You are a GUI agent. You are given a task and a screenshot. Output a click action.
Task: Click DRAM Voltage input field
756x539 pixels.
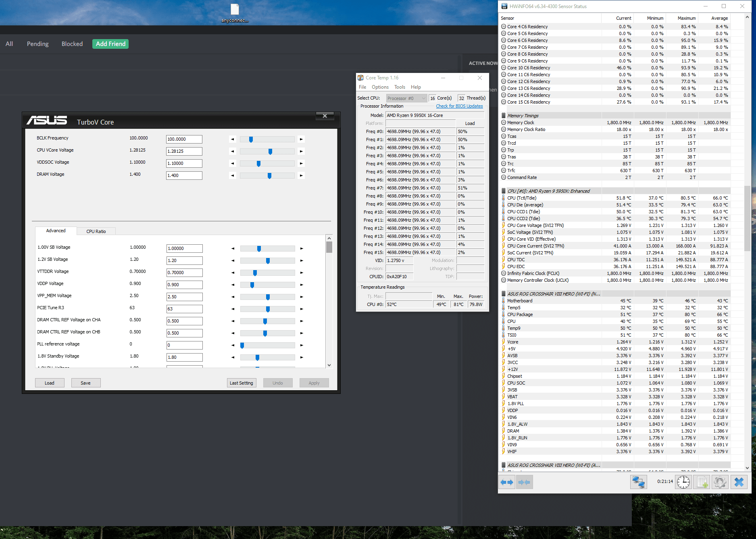184,175
